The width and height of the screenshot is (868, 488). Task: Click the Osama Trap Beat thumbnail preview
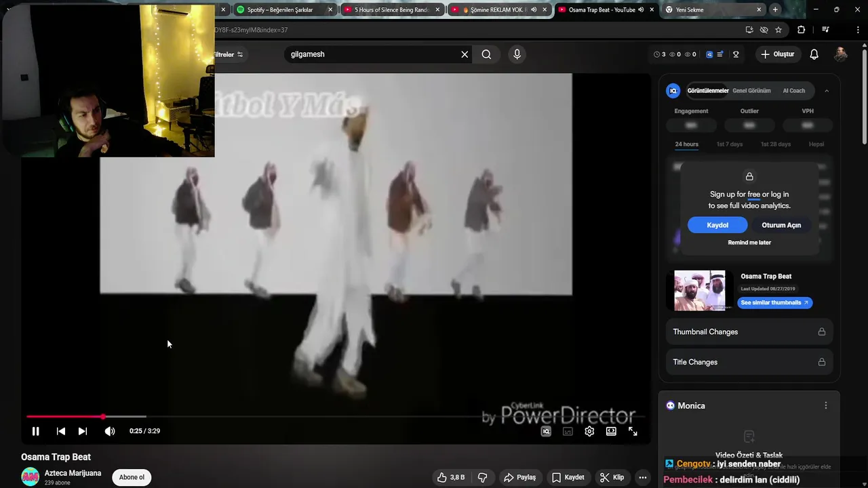pos(699,291)
